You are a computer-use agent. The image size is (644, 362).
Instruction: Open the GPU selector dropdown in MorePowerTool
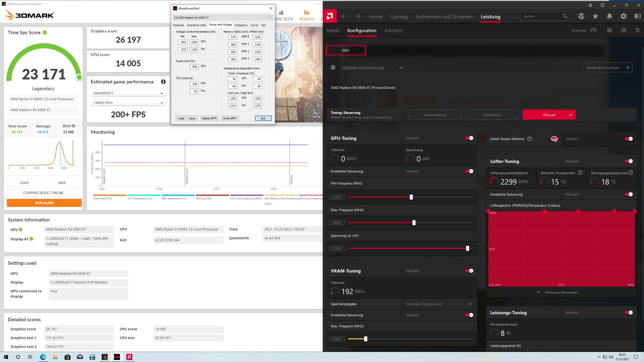223,17
